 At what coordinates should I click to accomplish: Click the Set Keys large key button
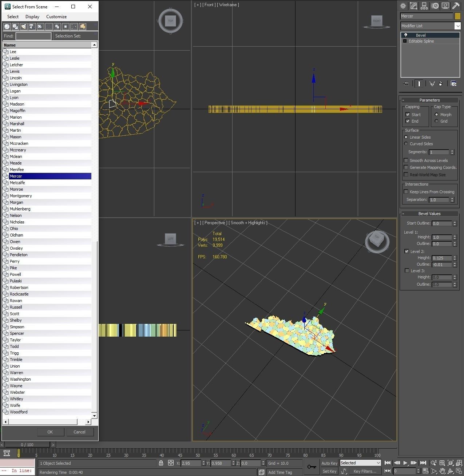[312, 467]
